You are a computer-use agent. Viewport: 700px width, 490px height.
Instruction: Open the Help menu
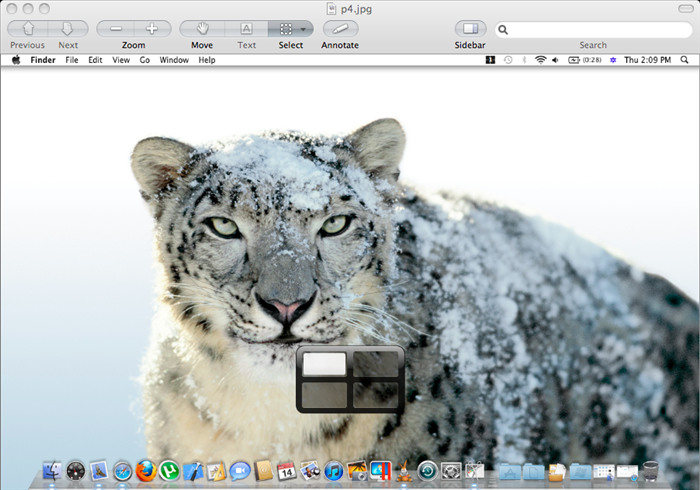coord(207,60)
